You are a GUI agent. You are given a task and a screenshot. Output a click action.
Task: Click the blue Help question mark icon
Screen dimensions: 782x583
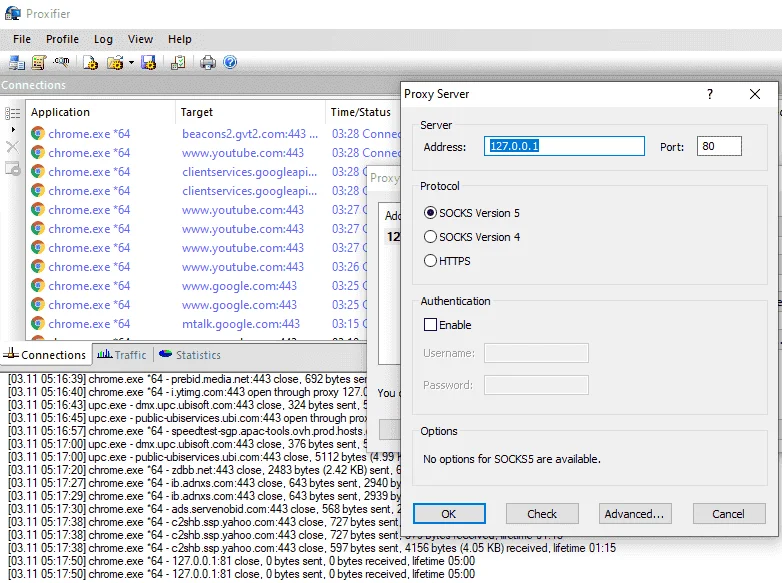[x=230, y=62]
